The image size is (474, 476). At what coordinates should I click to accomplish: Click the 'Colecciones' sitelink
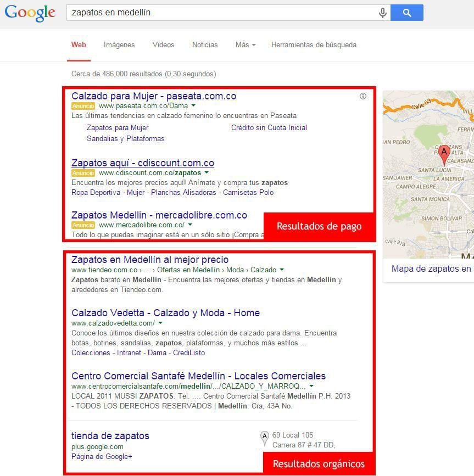[x=91, y=353]
